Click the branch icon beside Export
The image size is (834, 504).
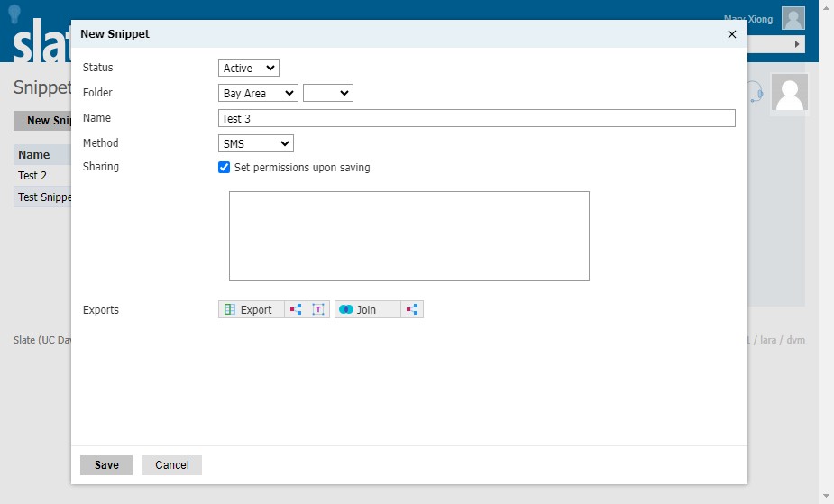(296, 309)
